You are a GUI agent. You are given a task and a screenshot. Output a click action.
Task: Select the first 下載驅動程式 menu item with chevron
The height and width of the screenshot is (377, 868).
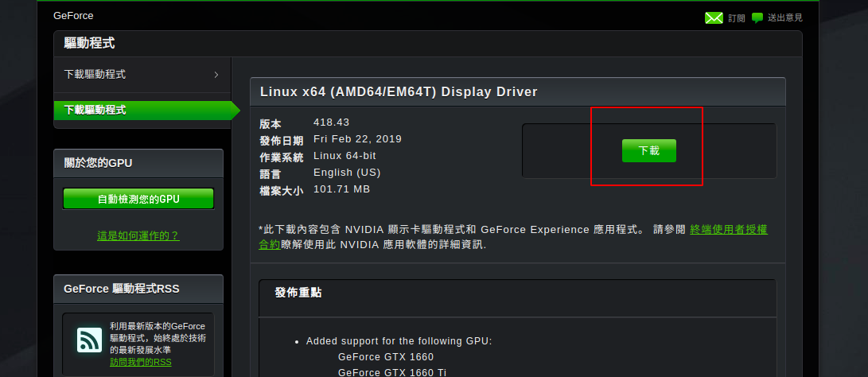tap(142, 74)
